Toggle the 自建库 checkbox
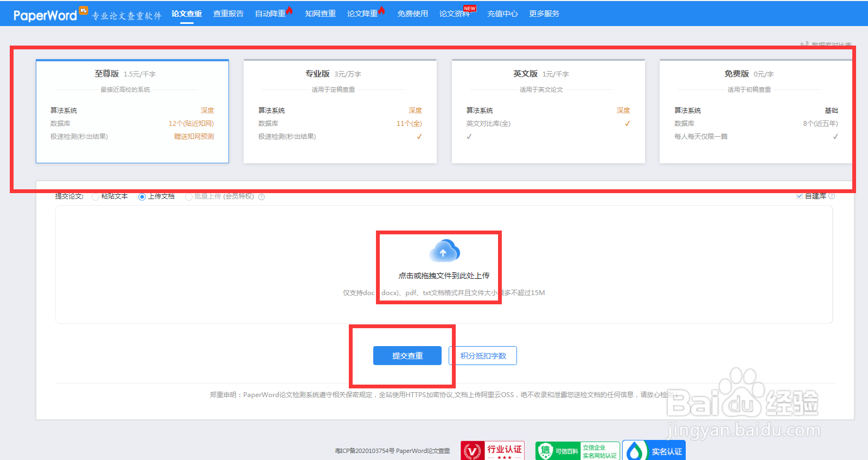The height and width of the screenshot is (460, 868). click(800, 196)
